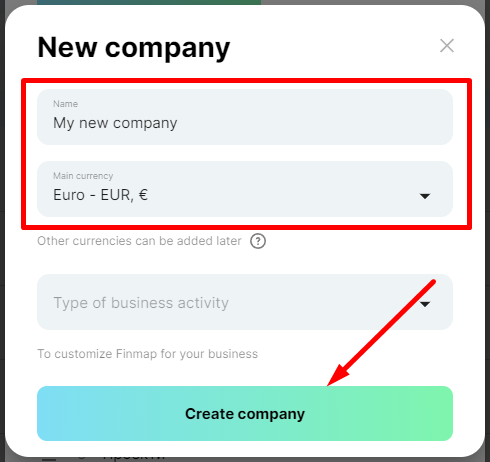Screen dimensions: 490x462
Task: Click the Create company button
Action: tap(245, 413)
